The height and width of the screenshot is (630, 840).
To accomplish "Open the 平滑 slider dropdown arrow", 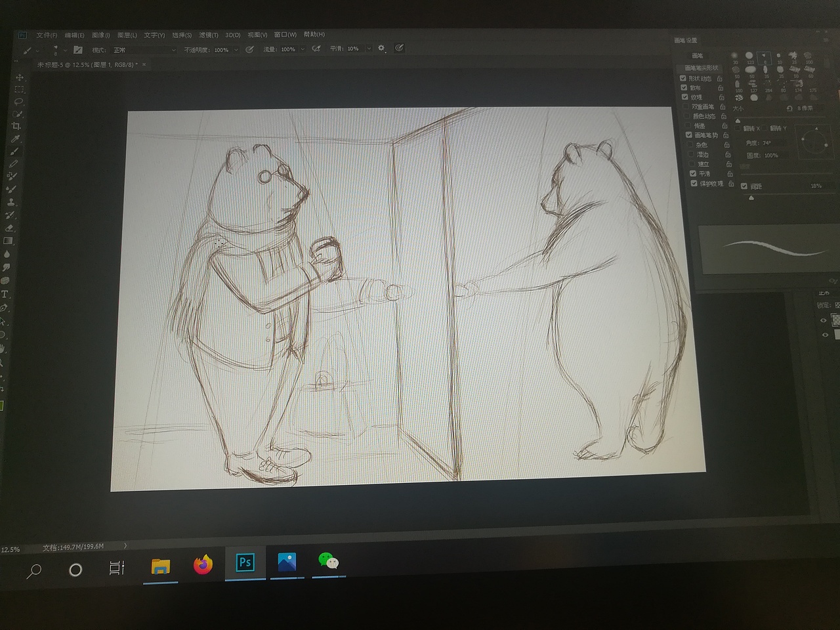I will coord(369,49).
